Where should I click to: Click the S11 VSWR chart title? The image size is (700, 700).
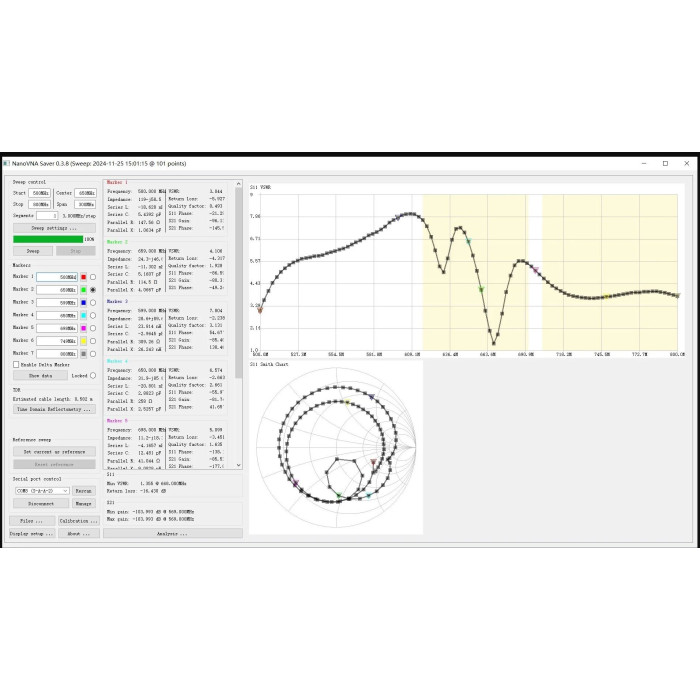coord(261,188)
